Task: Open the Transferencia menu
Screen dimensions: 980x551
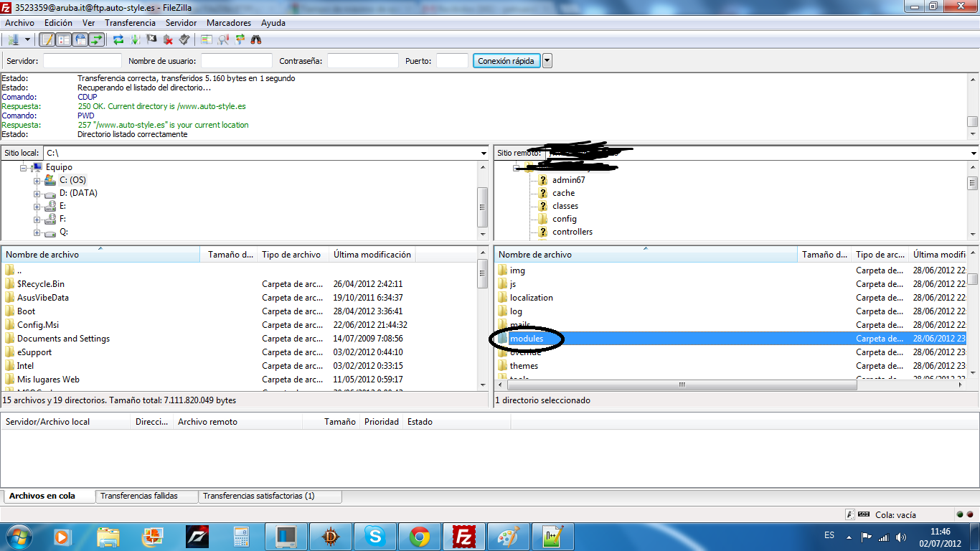Action: 130,23
